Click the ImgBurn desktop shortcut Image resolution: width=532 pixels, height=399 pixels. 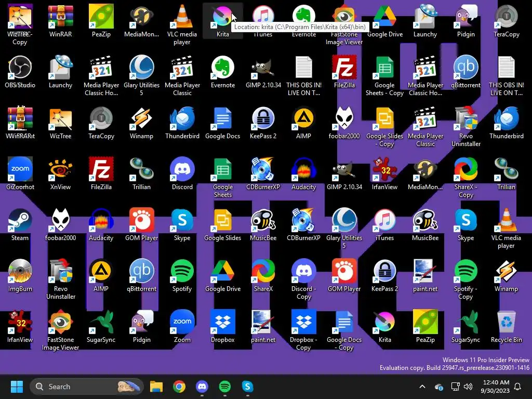click(x=20, y=275)
